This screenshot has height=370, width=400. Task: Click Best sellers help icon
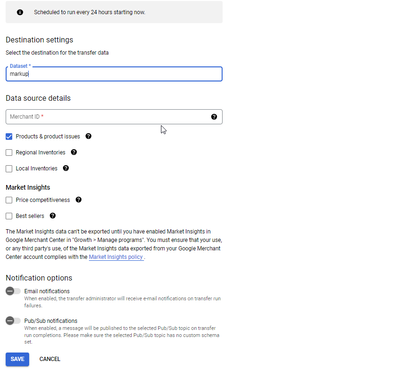(53, 216)
